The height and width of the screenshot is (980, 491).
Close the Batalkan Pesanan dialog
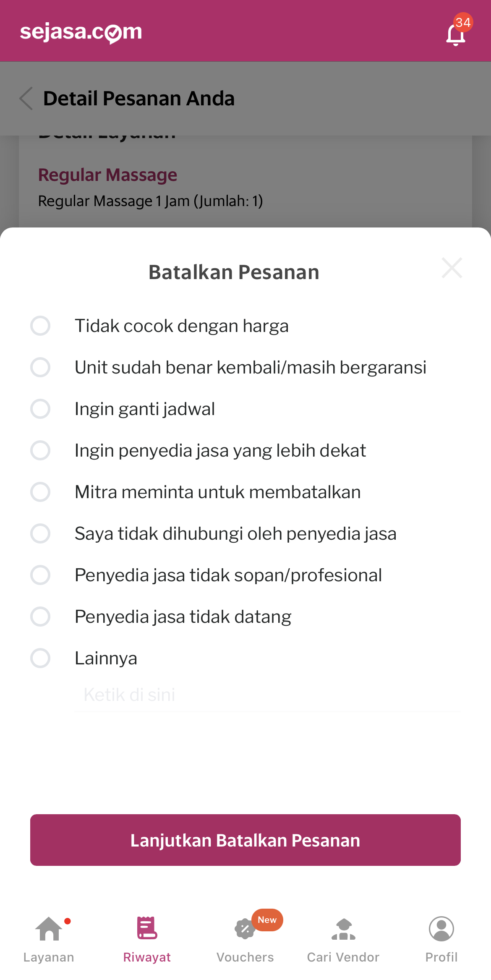tap(452, 268)
